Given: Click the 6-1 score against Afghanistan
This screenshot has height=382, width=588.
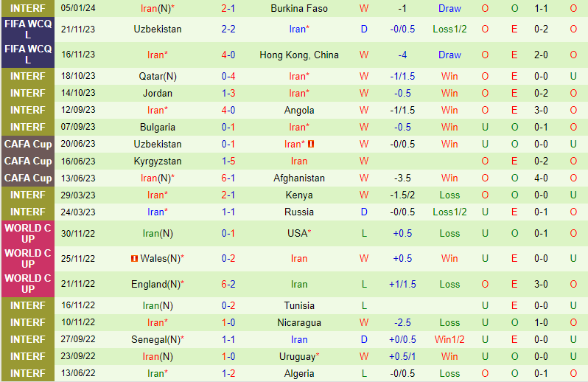Looking at the screenshot, I should point(228,178).
